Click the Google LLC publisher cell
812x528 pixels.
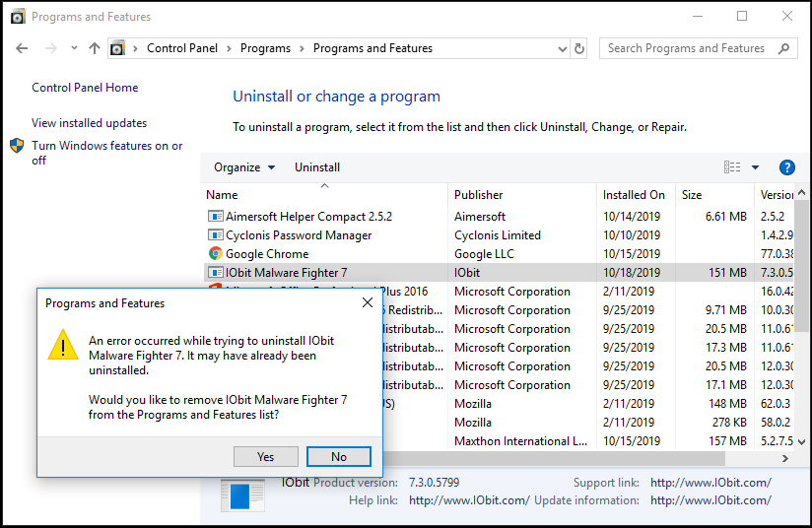(484, 253)
